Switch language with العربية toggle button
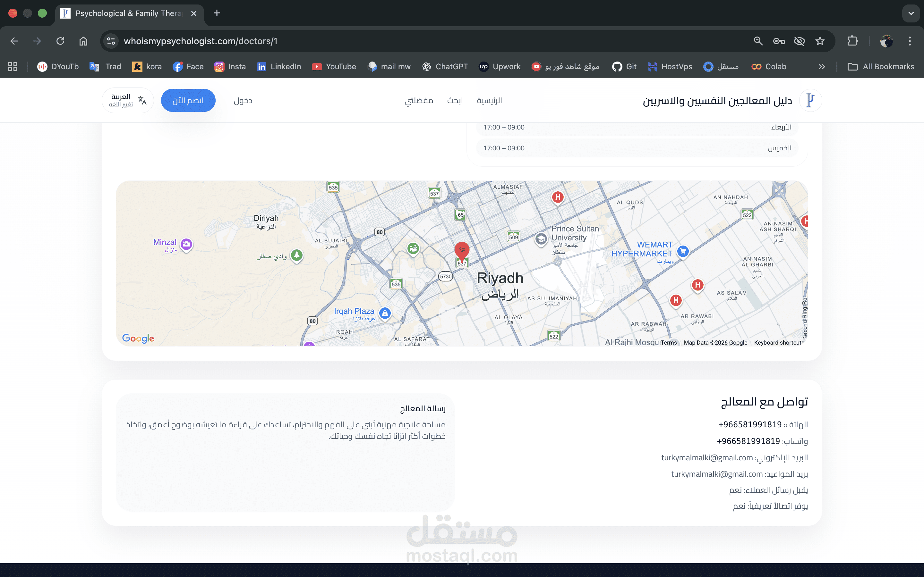Screen dimensions: 924x577 pos(127,100)
